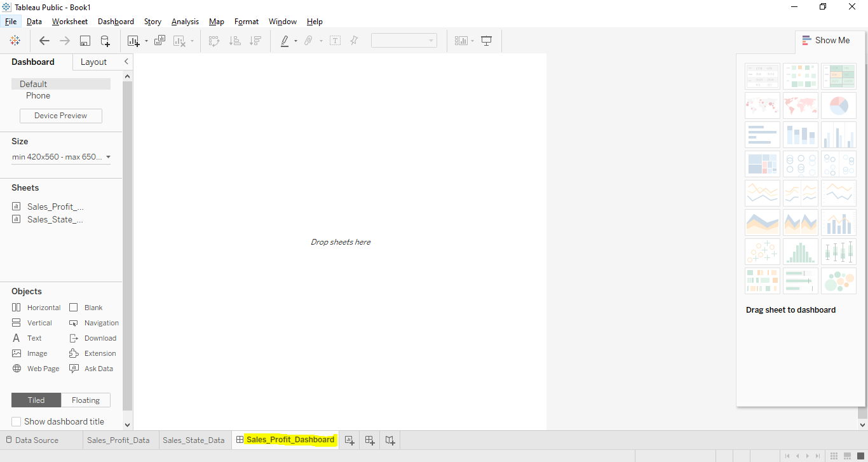Image resolution: width=868 pixels, height=462 pixels.
Task: Open the Format menu
Action: pos(247,22)
